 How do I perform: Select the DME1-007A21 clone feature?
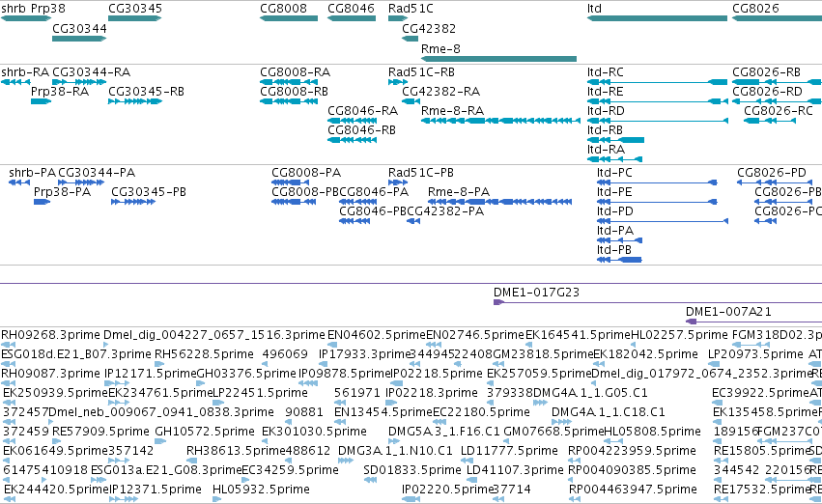[x=753, y=322]
